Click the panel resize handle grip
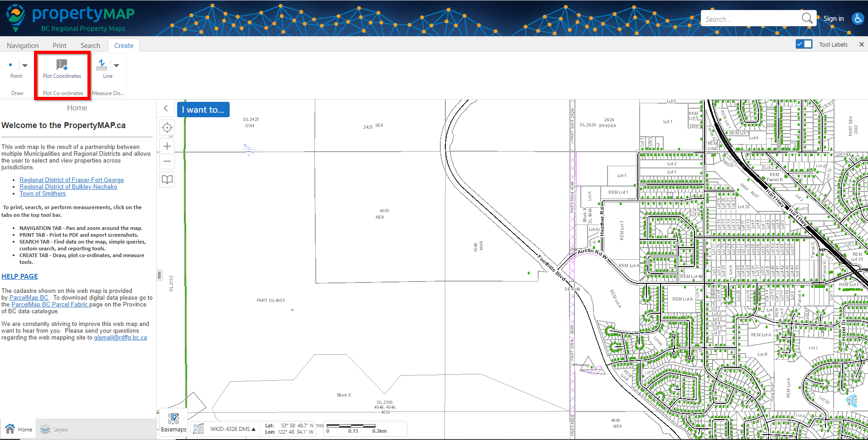This screenshot has height=440, width=868. (159, 275)
